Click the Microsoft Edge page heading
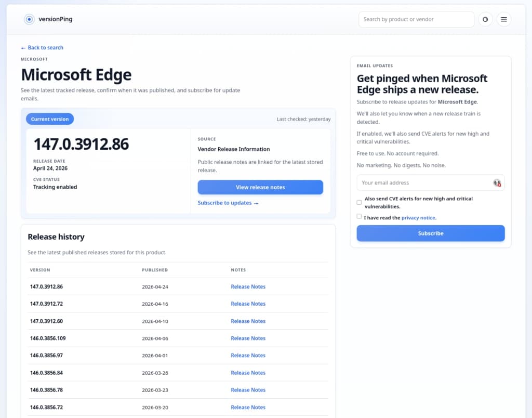532x418 pixels. pyautogui.click(x=76, y=75)
